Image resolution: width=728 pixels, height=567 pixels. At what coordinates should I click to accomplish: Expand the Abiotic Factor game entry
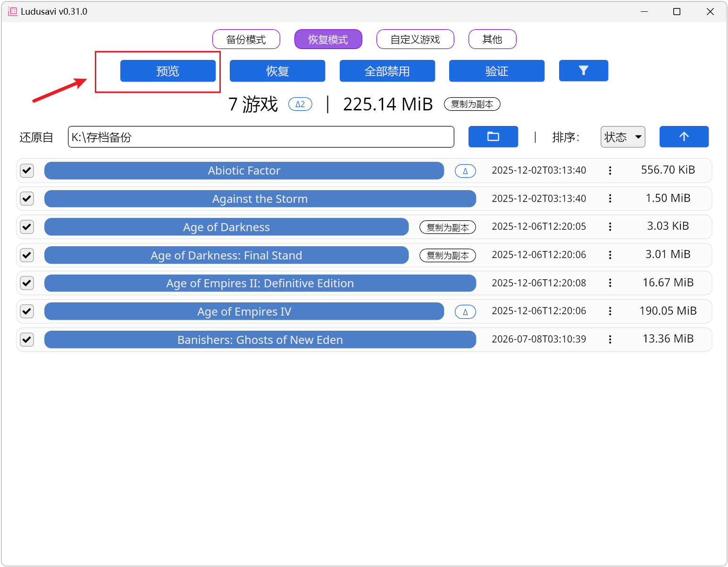coord(244,171)
